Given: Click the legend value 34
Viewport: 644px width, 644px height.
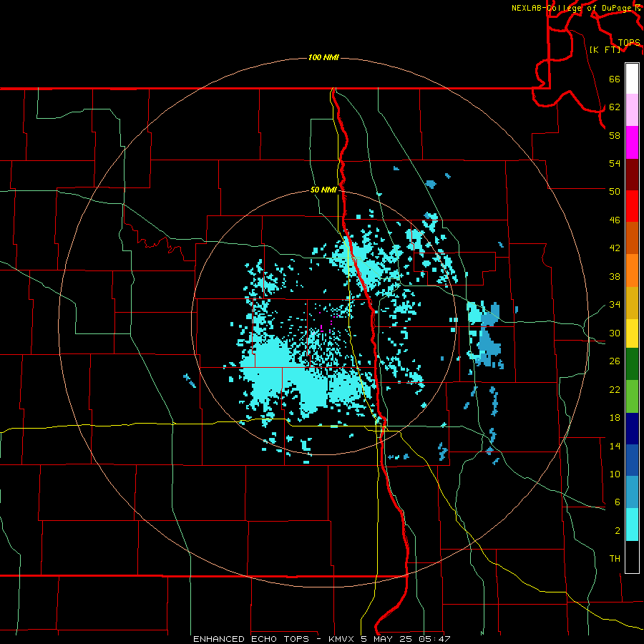Looking at the screenshot, I should tap(615, 305).
